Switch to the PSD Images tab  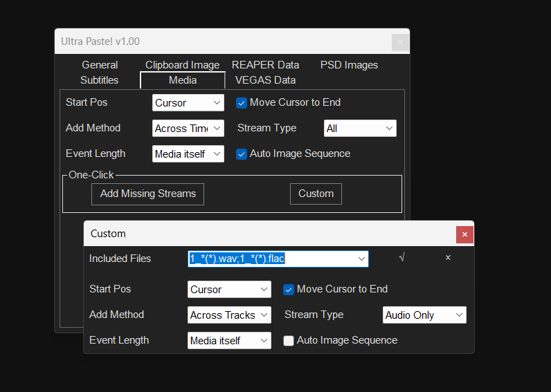[349, 65]
